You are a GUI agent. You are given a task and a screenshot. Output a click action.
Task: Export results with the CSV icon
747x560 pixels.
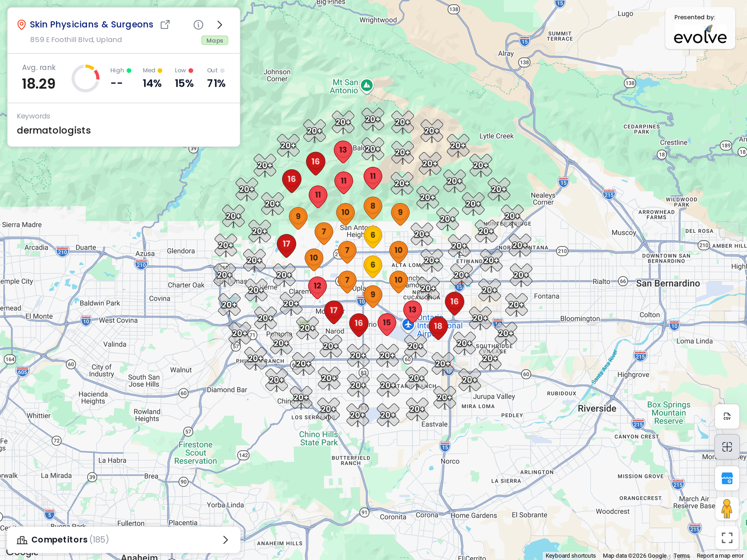727,416
